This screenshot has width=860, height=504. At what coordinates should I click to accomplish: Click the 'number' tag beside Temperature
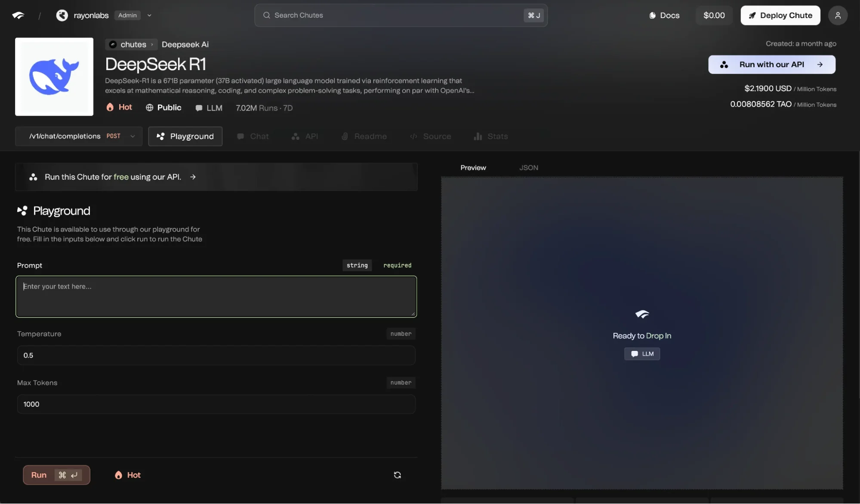coord(401,334)
